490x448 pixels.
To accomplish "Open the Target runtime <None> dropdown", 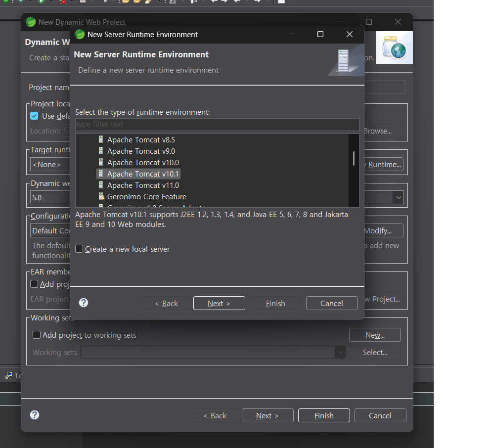I will [x=50, y=164].
